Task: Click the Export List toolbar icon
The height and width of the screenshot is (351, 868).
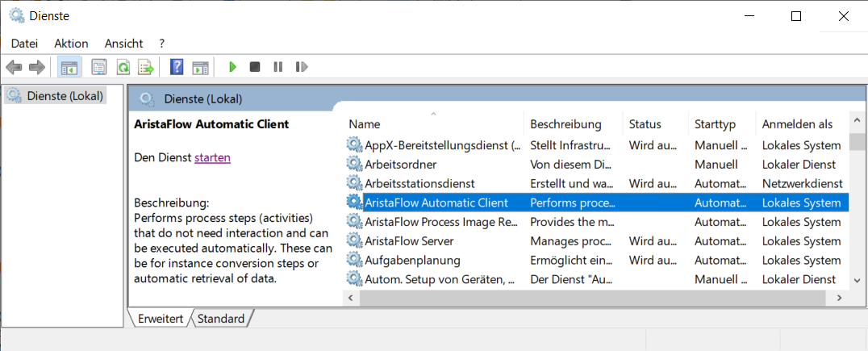Action: [146, 67]
